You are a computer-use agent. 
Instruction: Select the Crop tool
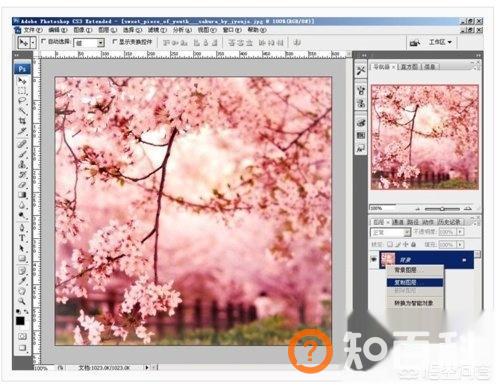pyautogui.click(x=22, y=121)
